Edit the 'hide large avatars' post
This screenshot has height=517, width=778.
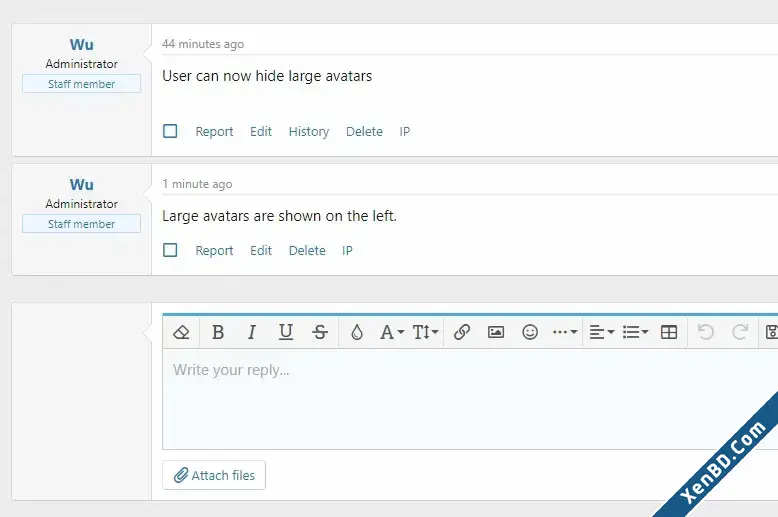click(x=261, y=131)
